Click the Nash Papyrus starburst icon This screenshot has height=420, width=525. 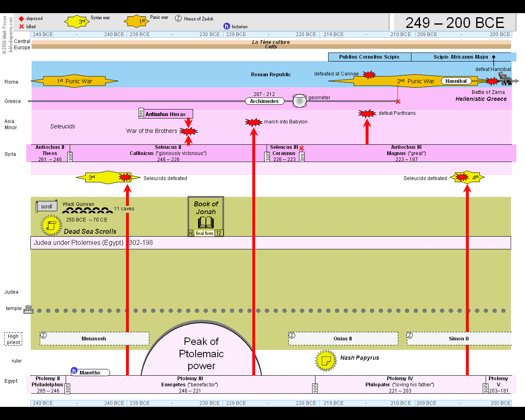pyautogui.click(x=326, y=361)
